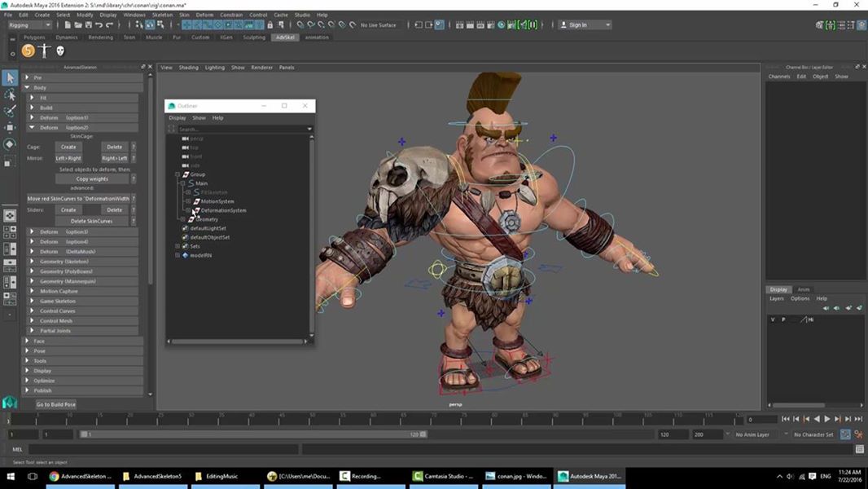The width and height of the screenshot is (868, 489).
Task: Toggle the select by component type mode icon
Action: click(x=160, y=25)
